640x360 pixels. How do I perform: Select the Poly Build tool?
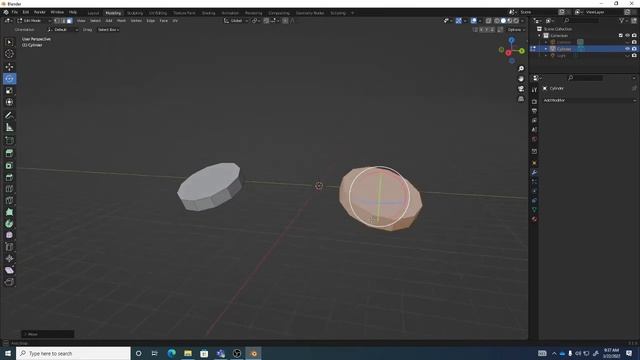tap(9, 212)
